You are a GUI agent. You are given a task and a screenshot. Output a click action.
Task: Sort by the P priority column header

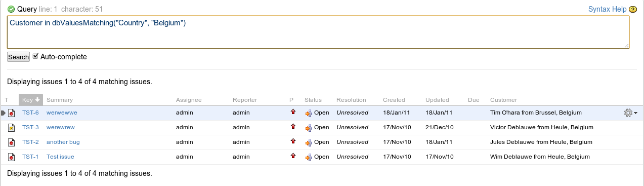pos(291,100)
